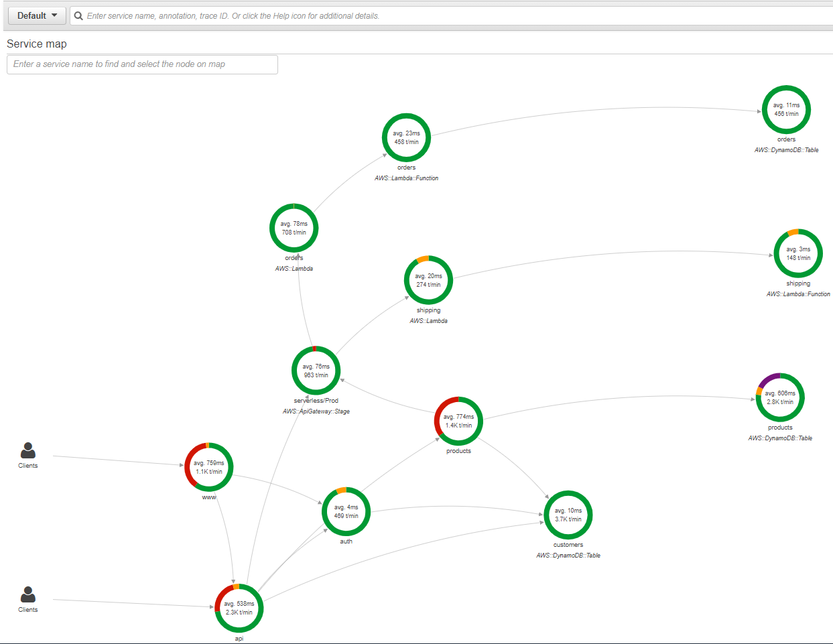Viewport: 833px width, 644px height.
Task: Click the AWS::ApiGateway::Stage label
Action: point(316,411)
